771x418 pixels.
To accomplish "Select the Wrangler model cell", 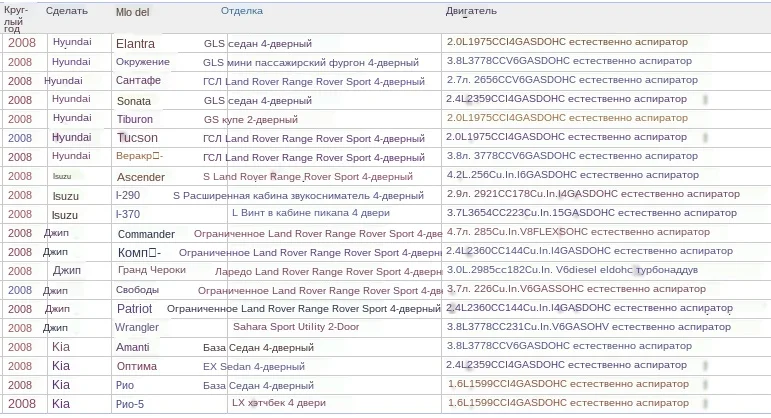I will [137, 328].
